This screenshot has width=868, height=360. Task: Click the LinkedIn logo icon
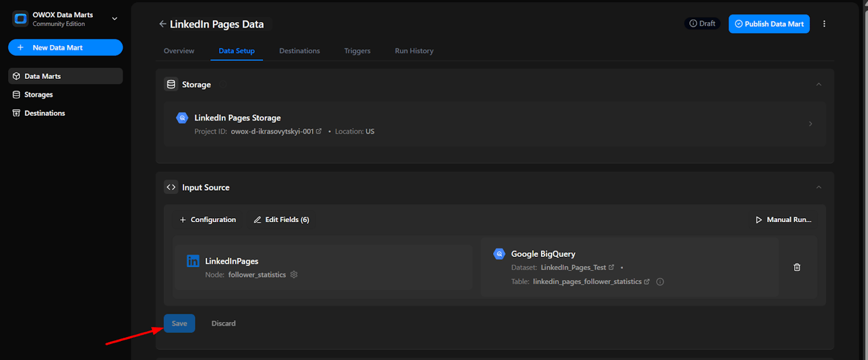[193, 261]
